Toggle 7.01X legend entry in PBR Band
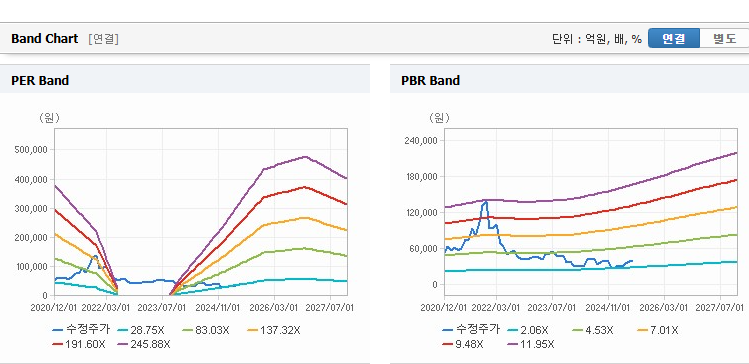 coord(658,330)
